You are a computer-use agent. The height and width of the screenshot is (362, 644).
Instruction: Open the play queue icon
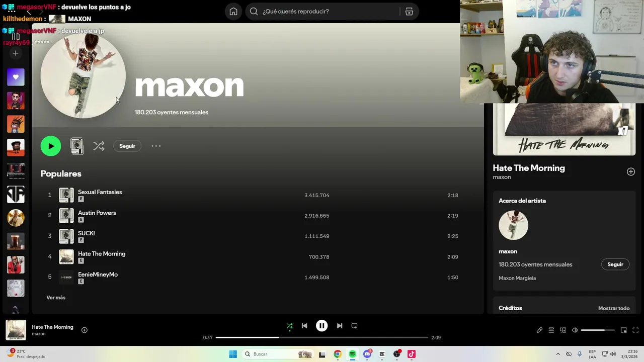click(551, 330)
